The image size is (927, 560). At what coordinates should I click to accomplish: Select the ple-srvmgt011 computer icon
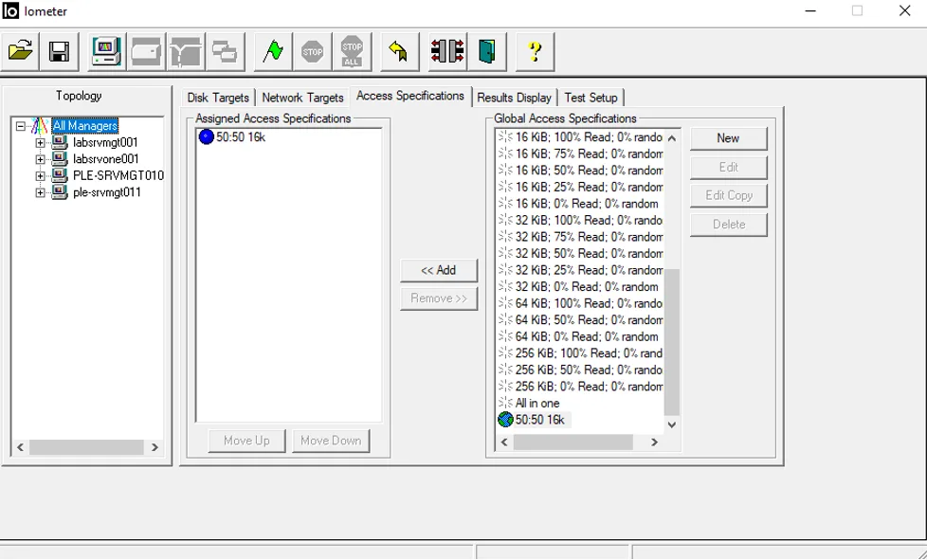[x=59, y=192]
